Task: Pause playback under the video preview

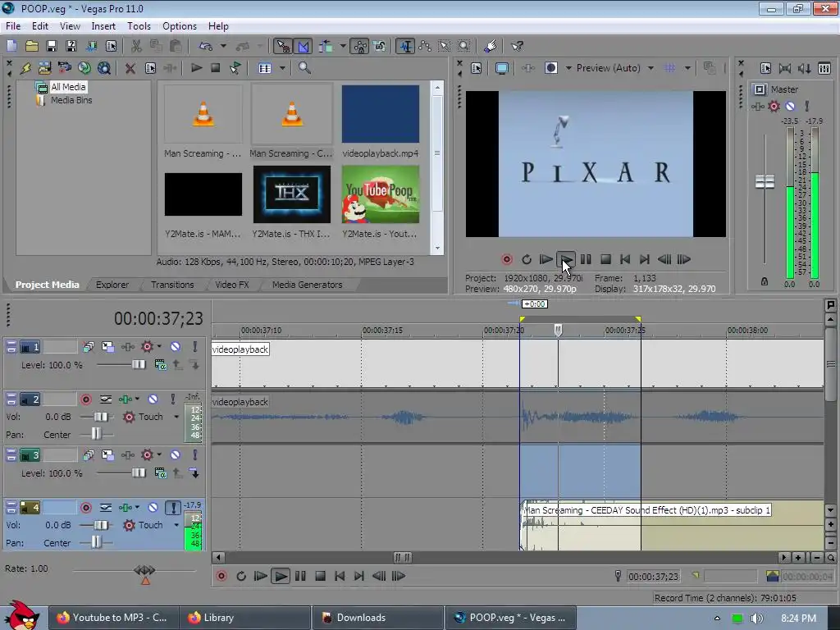Action: (586, 259)
